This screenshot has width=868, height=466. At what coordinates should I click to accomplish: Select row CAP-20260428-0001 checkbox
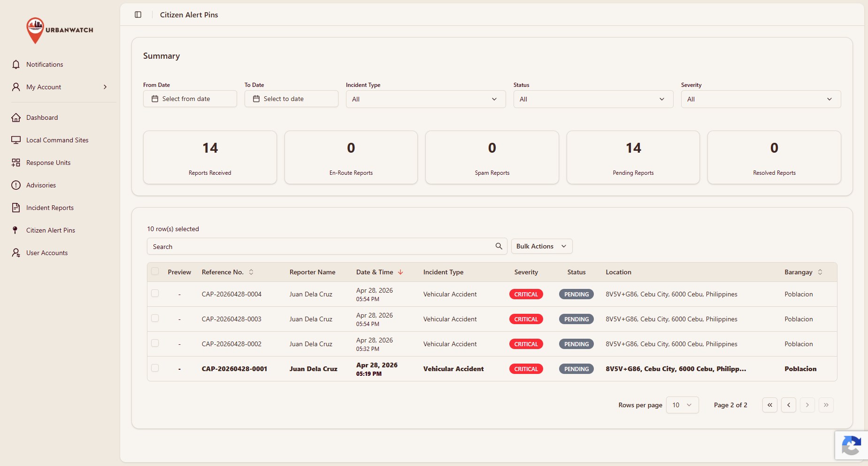pyautogui.click(x=155, y=368)
